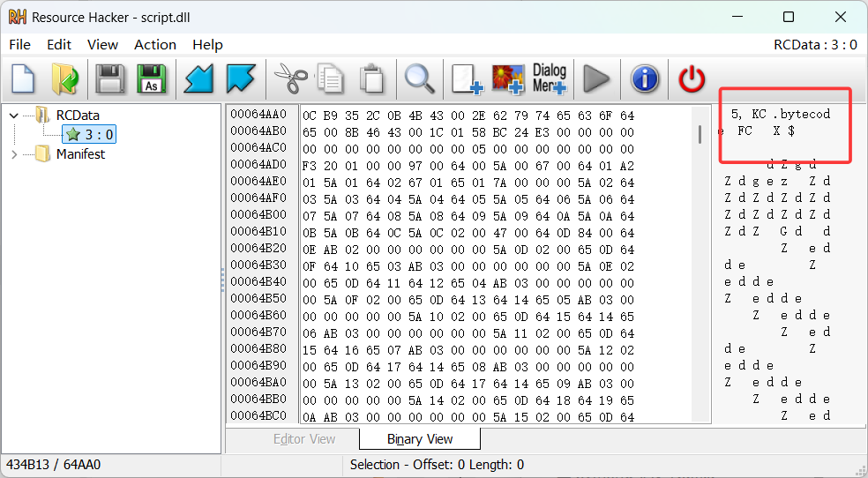The height and width of the screenshot is (478, 868).
Task: Open the Edit menu
Action: click(x=59, y=45)
